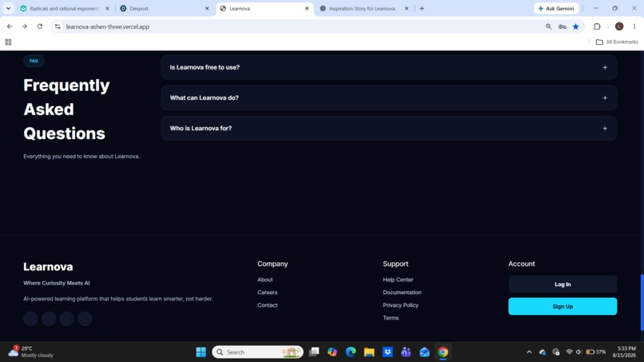Click the Sign Up button

click(563, 306)
